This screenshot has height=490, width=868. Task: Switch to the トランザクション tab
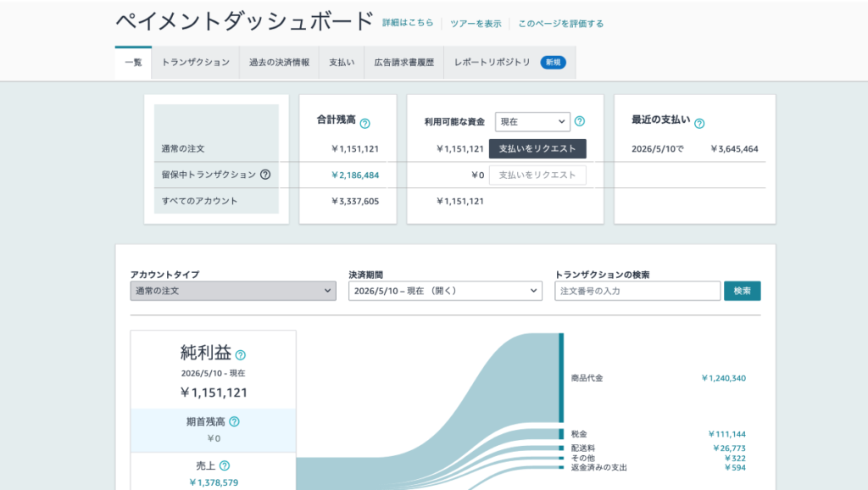[196, 63]
